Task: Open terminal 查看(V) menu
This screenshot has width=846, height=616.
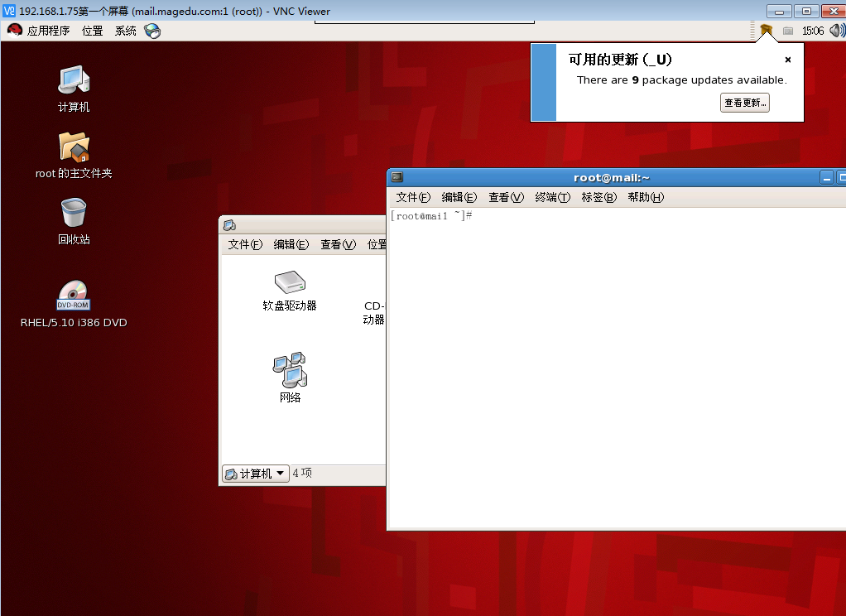Action: pyautogui.click(x=506, y=197)
